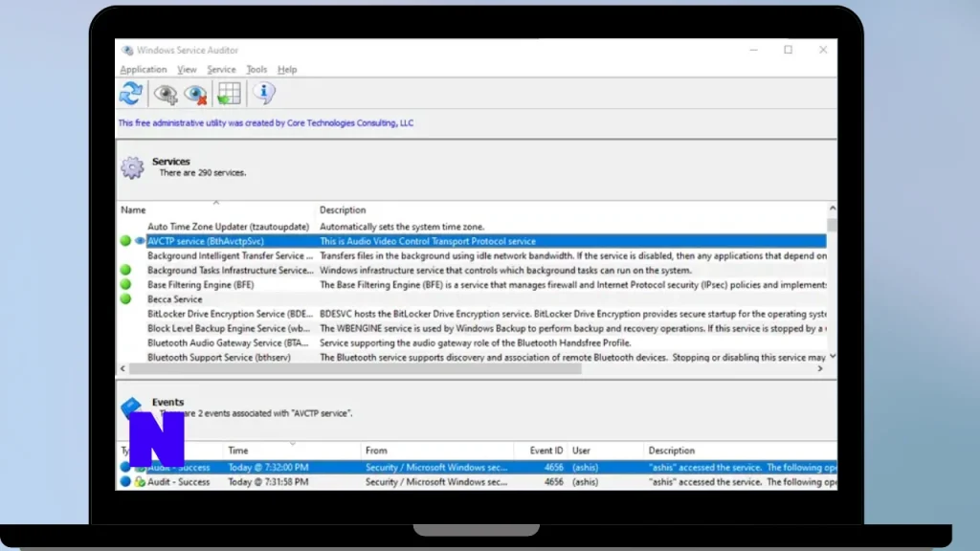Click the remove service watch eye icon

pyautogui.click(x=195, y=94)
